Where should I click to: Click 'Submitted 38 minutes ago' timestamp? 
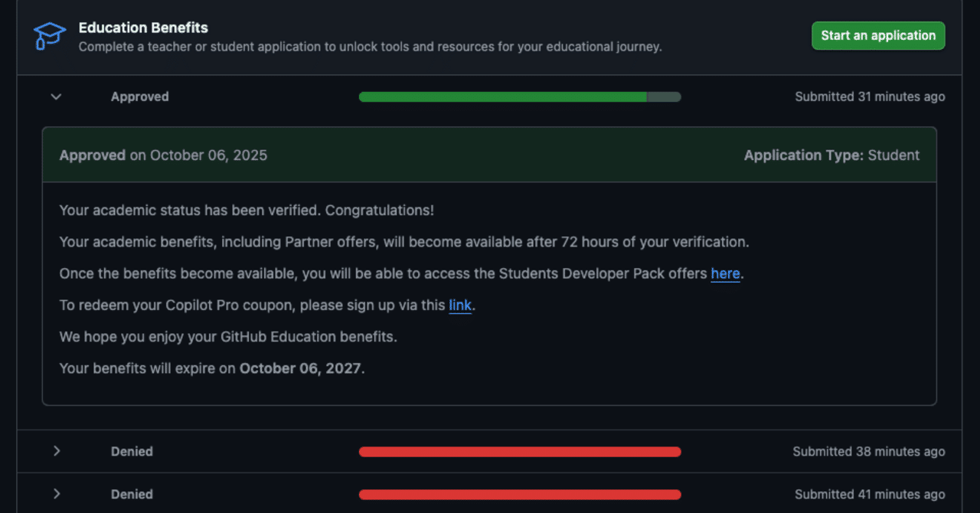869,451
